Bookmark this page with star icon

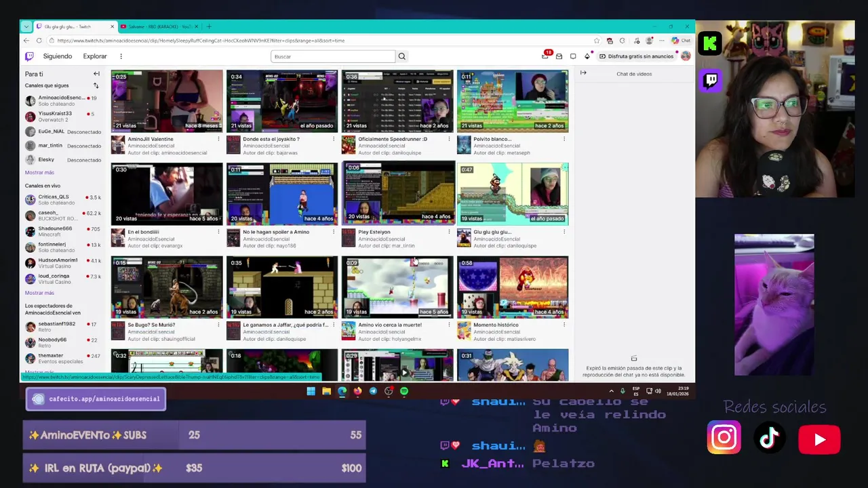pos(597,41)
